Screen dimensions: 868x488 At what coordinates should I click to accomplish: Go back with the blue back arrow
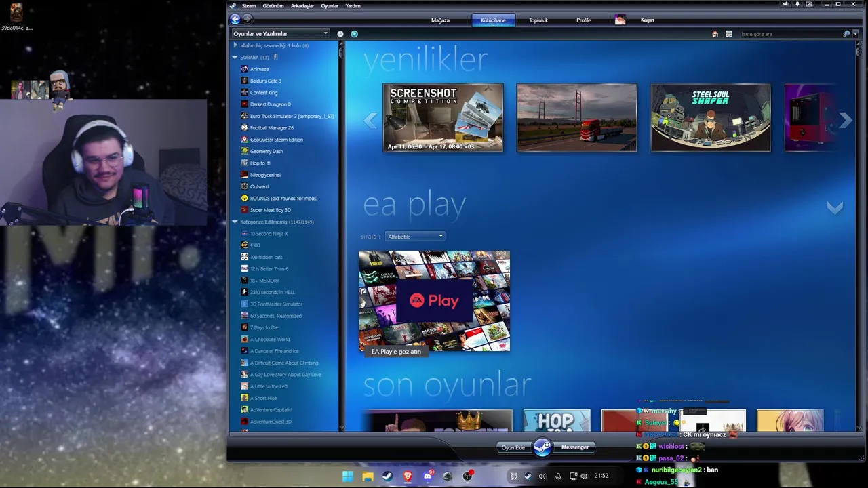pyautogui.click(x=235, y=19)
